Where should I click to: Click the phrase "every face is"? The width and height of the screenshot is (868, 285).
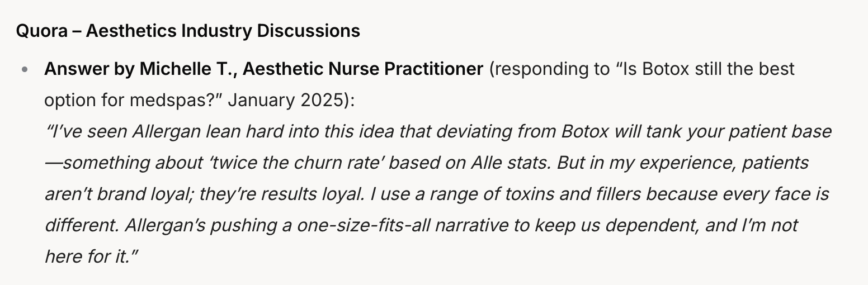776,194
